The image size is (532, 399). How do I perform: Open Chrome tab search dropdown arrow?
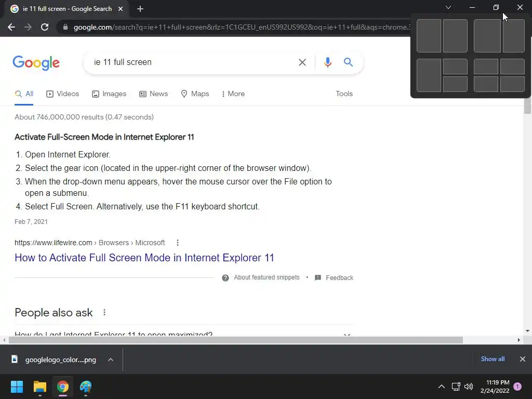[x=448, y=7]
